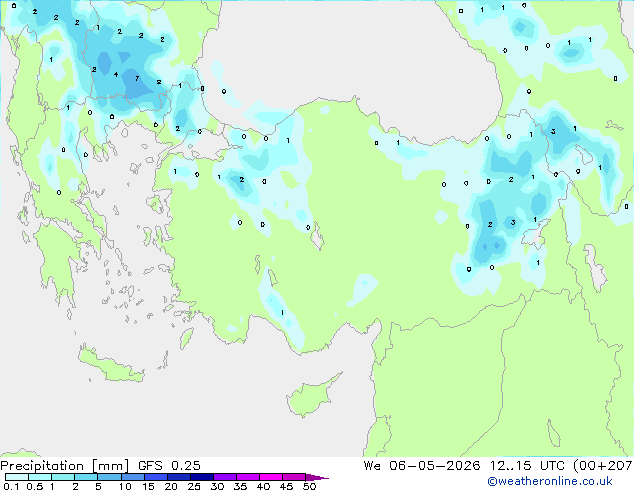Image resolution: width=634 pixels, height=490 pixels.
Task: Click the 'GFS 0.25' model label
Action: click(x=169, y=466)
